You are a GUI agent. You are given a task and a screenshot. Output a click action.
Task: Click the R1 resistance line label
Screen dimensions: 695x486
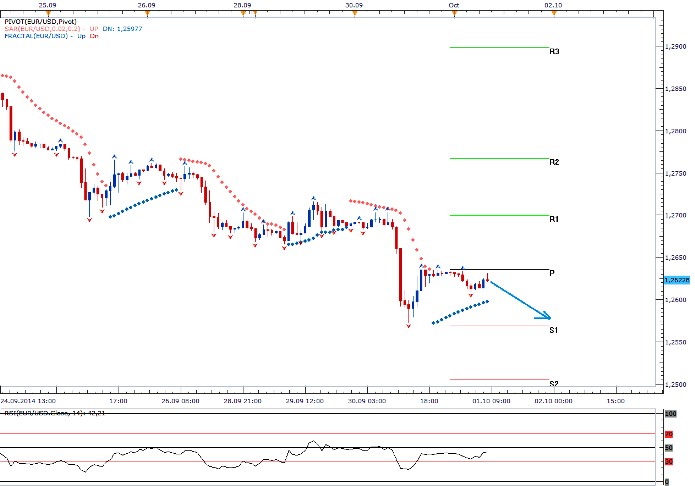pyautogui.click(x=554, y=218)
